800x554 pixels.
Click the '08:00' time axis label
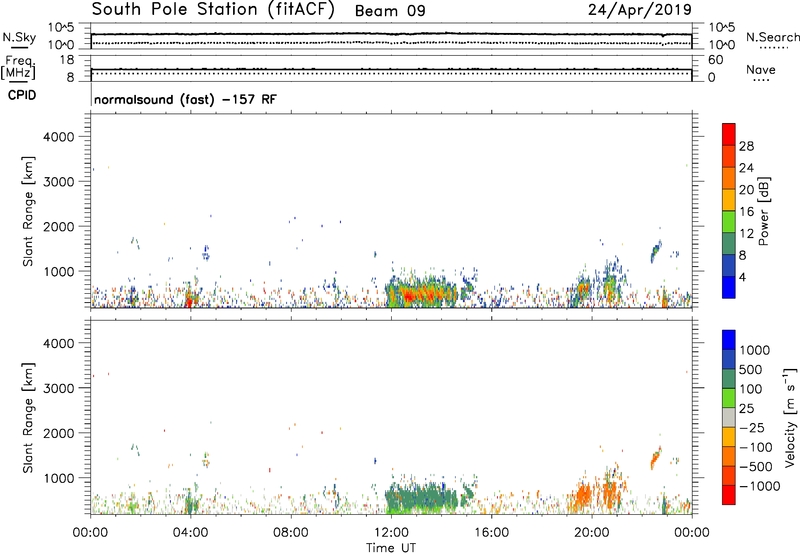(290, 533)
